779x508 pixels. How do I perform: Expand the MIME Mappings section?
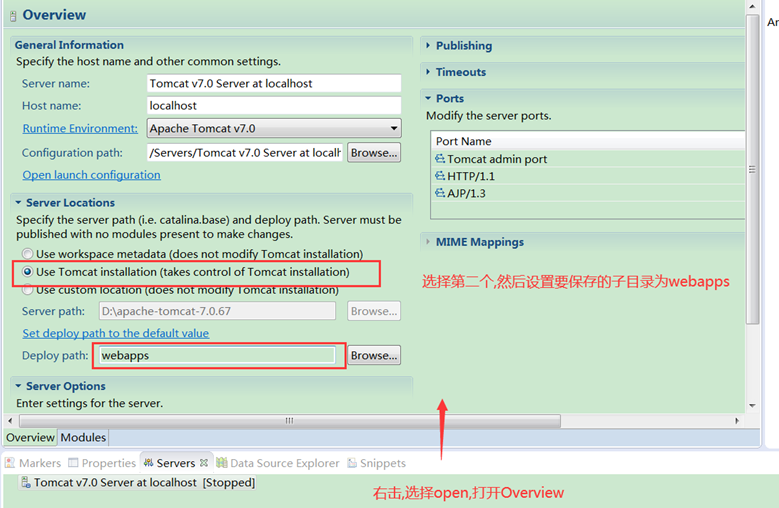click(428, 242)
